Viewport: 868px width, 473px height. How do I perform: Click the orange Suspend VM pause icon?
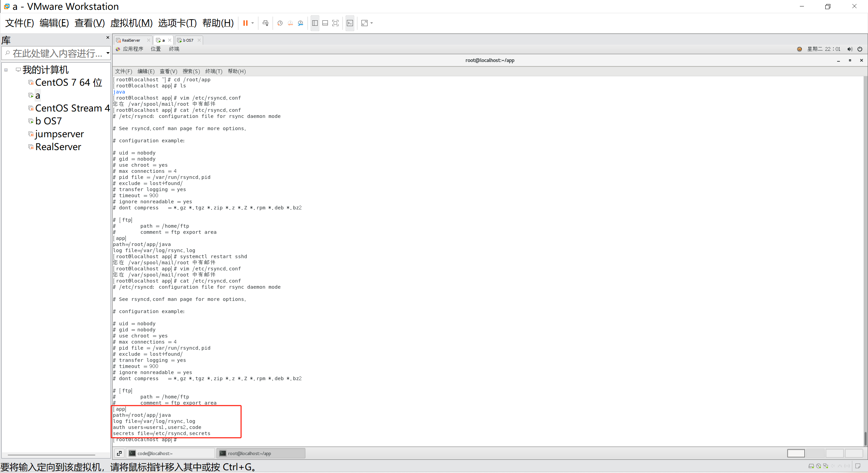[x=245, y=23]
